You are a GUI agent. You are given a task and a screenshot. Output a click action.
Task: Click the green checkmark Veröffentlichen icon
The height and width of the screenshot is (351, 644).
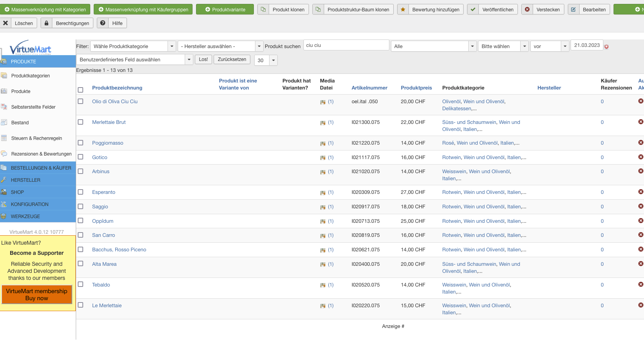(x=473, y=9)
